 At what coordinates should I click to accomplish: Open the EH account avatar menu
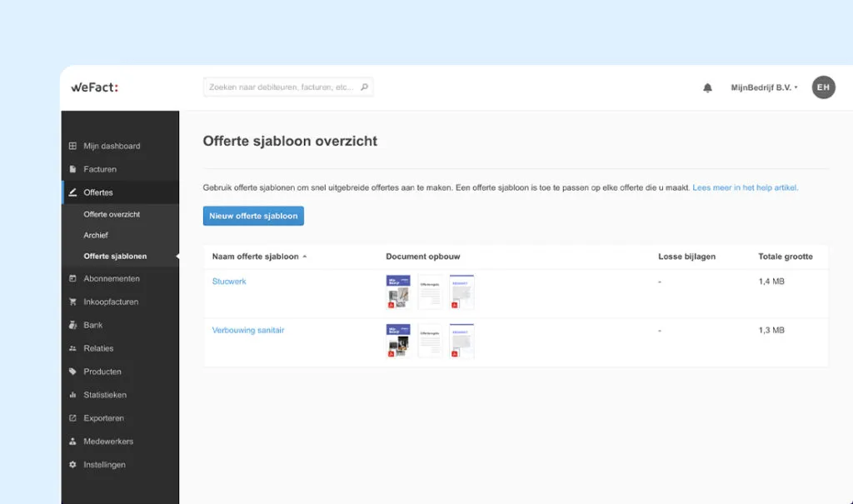click(x=823, y=87)
